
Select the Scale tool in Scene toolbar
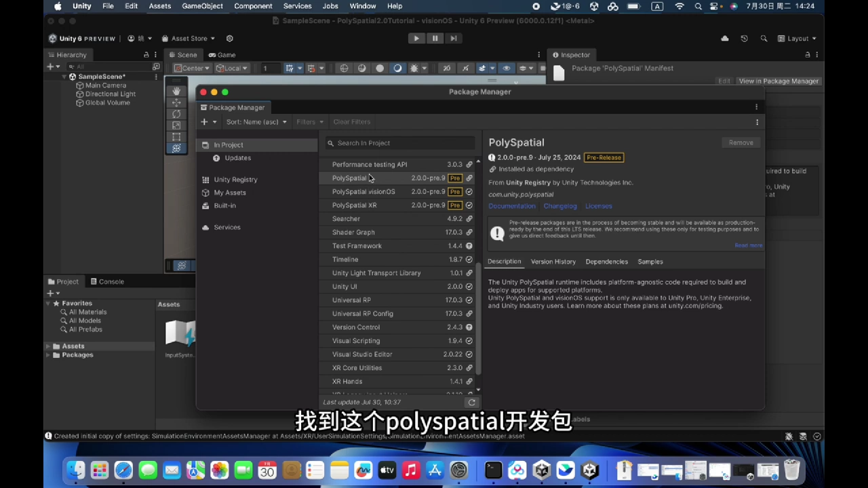pyautogui.click(x=176, y=125)
